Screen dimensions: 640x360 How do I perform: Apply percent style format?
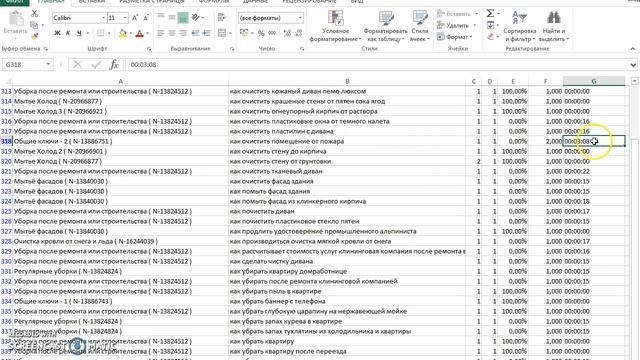261,33
